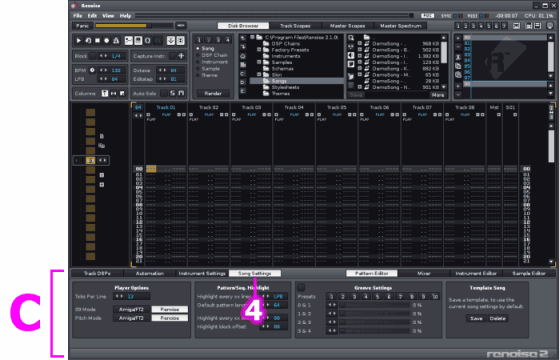Toggle the Block loop checkbox
Screen dimensions: 560x360
pyautogui.click(x=92, y=56)
